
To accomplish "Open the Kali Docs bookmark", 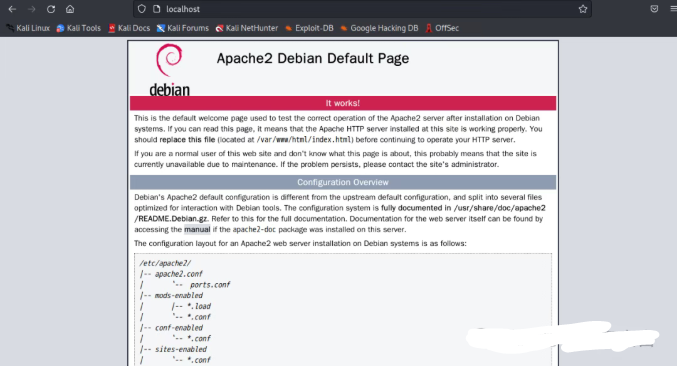I will point(129,28).
